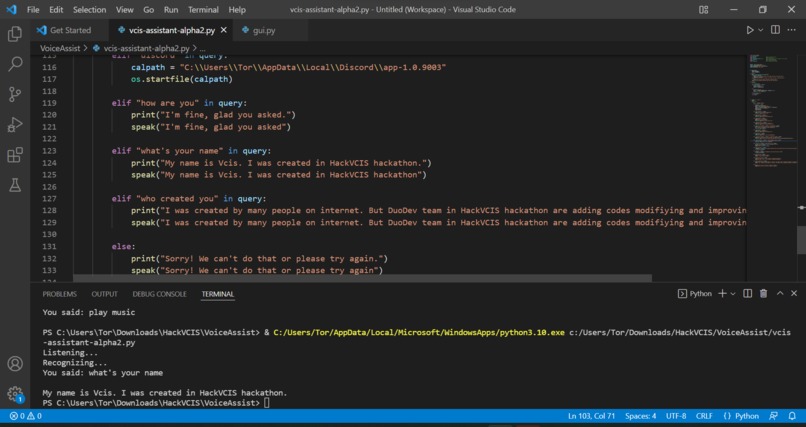Open the Go menu
Image resolution: width=806 pixels, height=427 pixels.
(149, 10)
